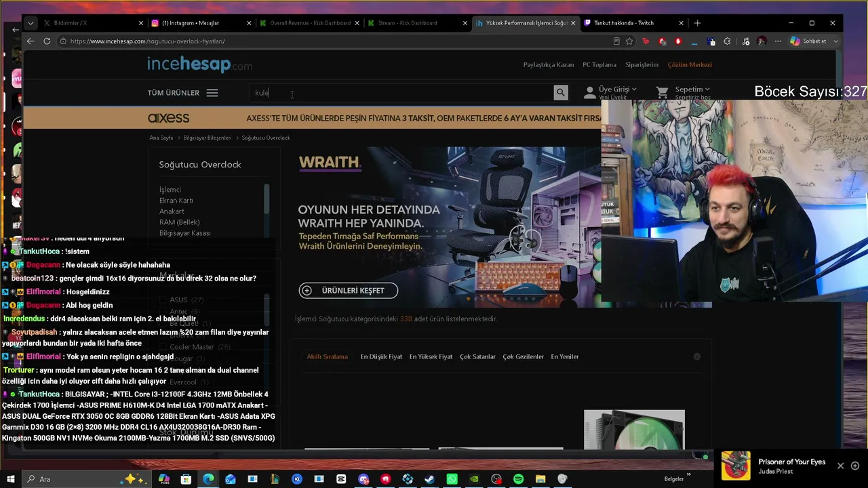
Task: Sort by Akıllı Sıralama
Action: point(327,357)
